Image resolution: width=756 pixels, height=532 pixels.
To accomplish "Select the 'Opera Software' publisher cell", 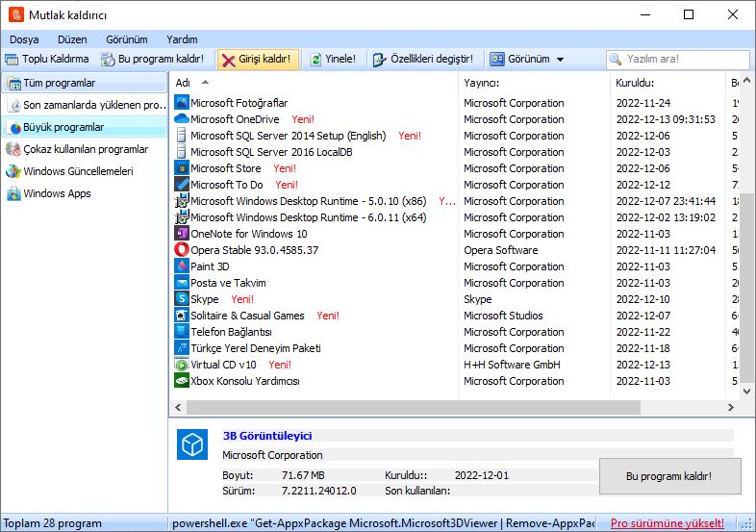I will coord(501,250).
